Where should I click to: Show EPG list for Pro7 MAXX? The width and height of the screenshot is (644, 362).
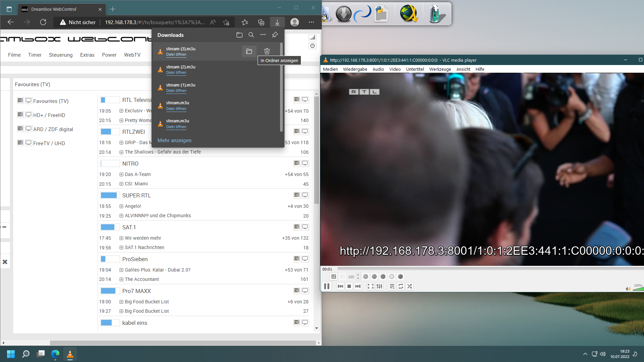[297, 291]
